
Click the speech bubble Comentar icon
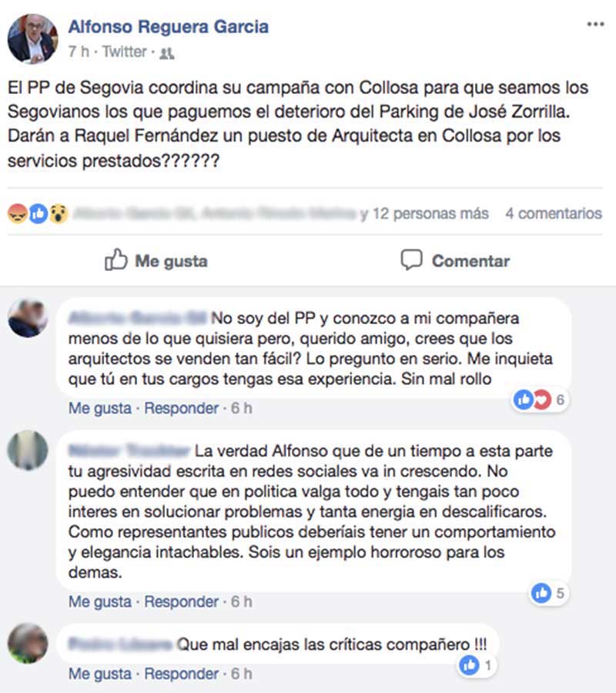point(411,260)
